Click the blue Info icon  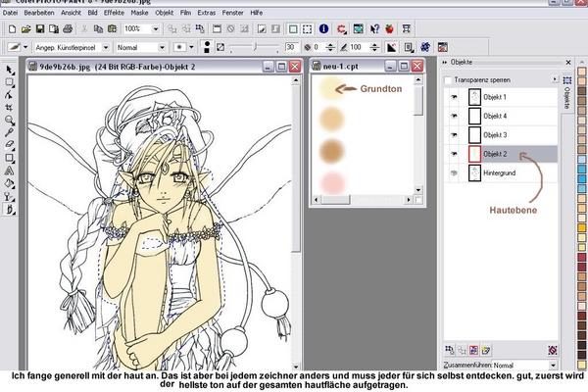click(x=323, y=28)
